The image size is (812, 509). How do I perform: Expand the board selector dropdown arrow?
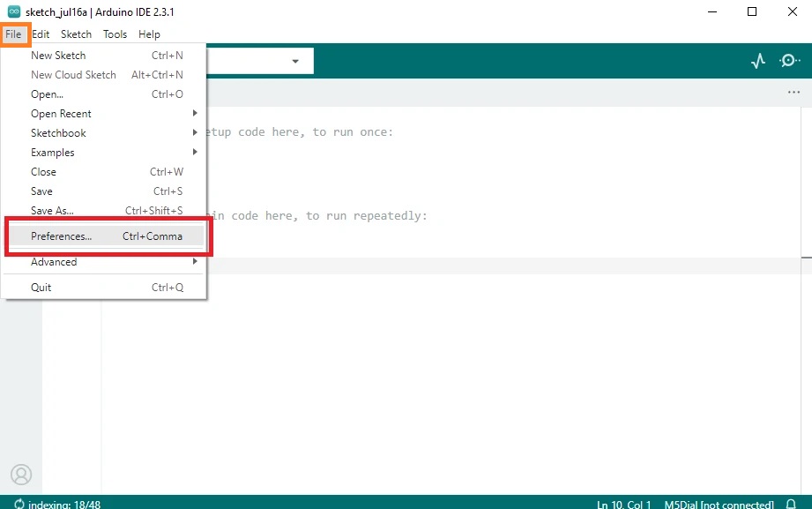click(295, 61)
